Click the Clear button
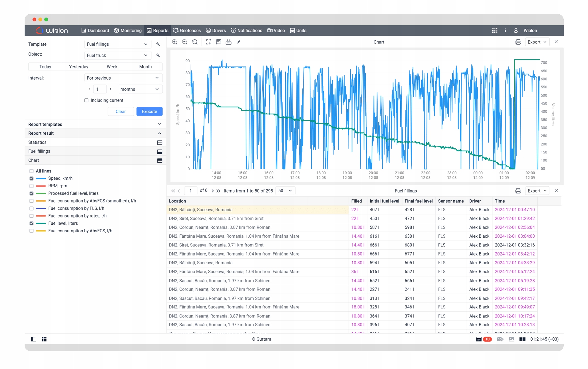This screenshot has height=369, width=588. (x=120, y=111)
